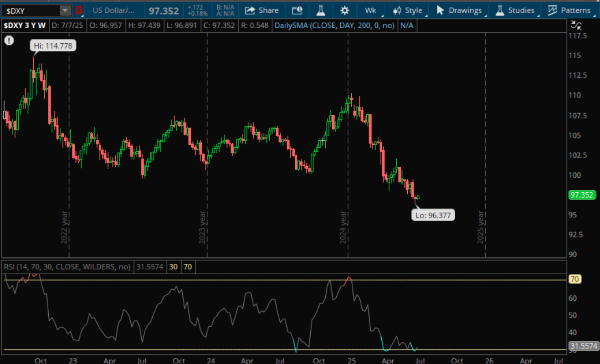Click the 2025 year vertical marker label
The image size is (600, 364).
[481, 227]
